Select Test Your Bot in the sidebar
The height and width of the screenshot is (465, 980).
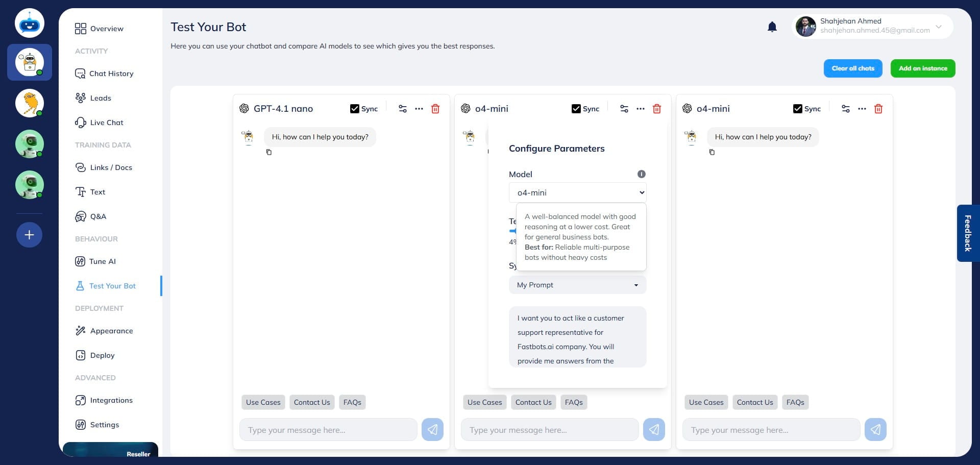[x=106, y=286]
